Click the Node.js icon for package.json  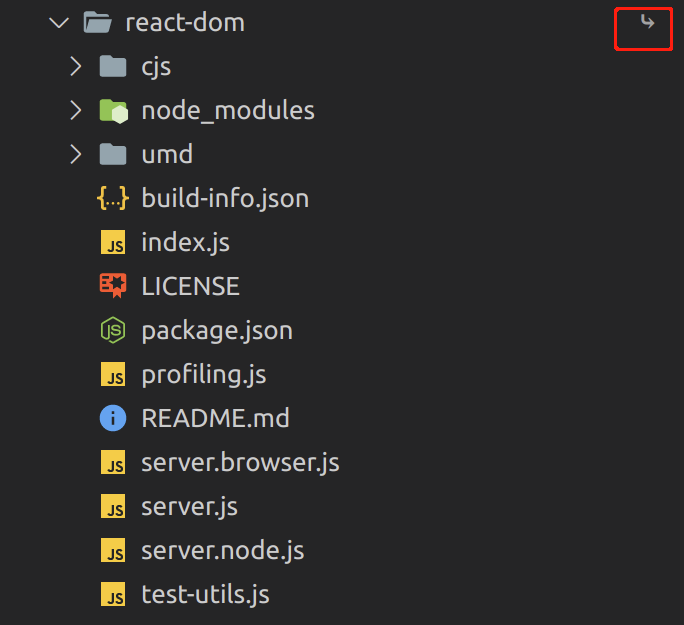pos(113,330)
